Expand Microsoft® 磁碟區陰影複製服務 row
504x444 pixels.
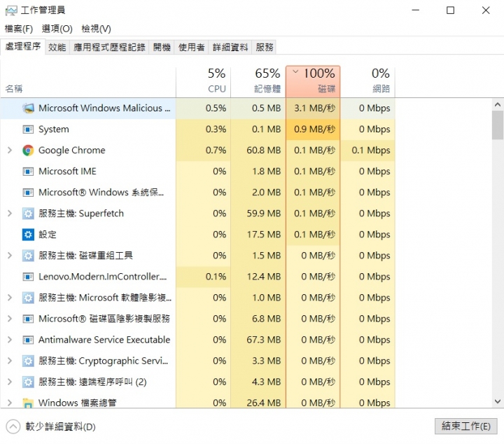click(10, 319)
